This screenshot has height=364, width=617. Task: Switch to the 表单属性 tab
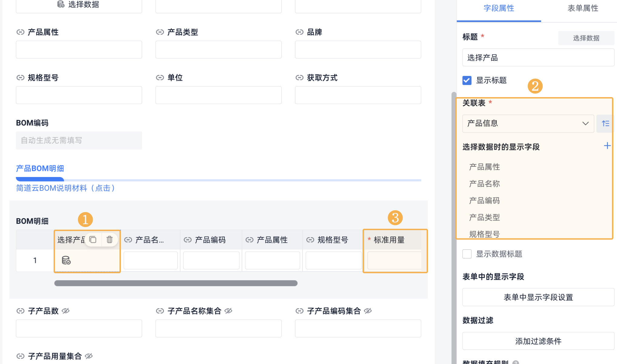click(582, 8)
